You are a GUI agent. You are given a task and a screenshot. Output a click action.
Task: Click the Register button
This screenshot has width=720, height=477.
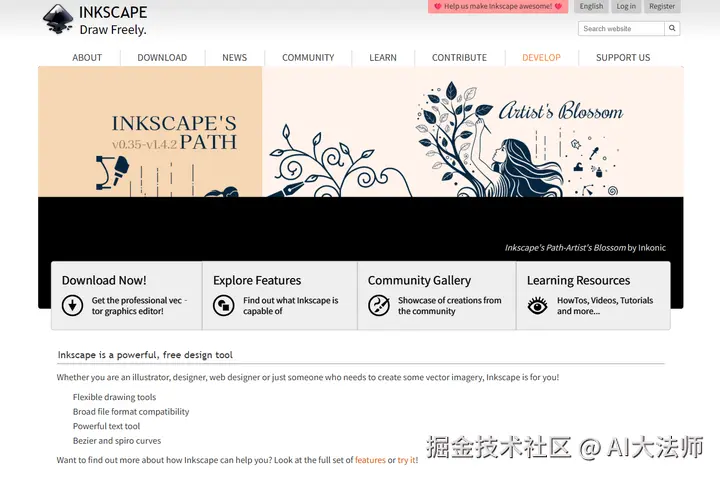[662, 6]
